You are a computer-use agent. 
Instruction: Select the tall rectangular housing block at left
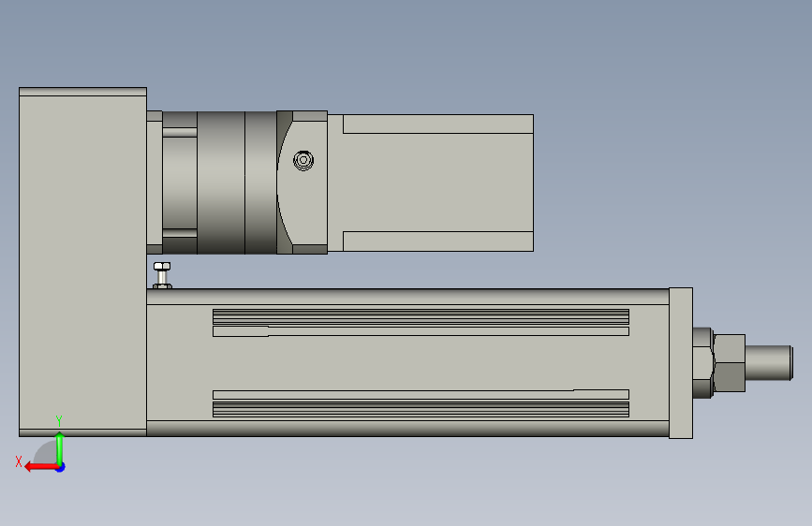coord(82,262)
